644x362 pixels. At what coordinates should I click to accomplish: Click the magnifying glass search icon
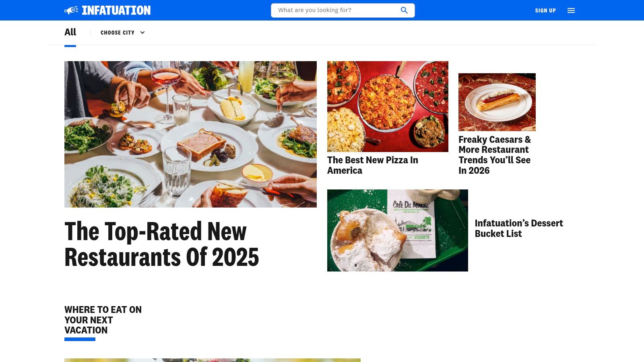pyautogui.click(x=404, y=10)
